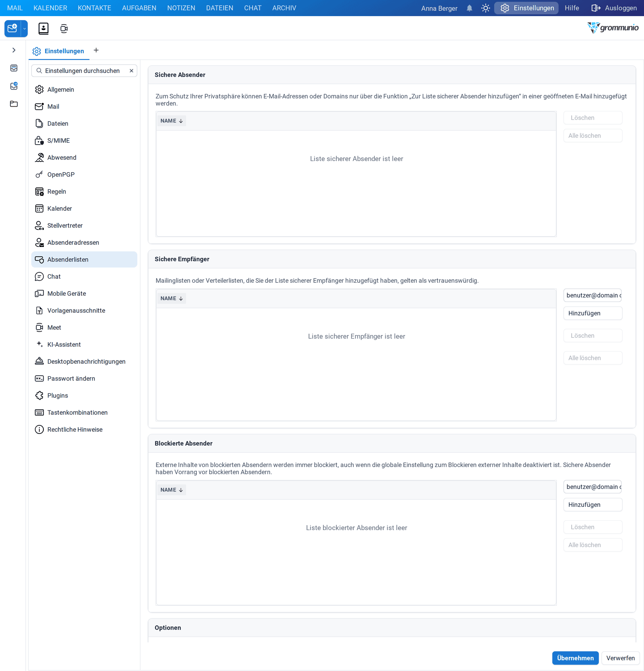Click Hinzufügen under Sichere Empfänger

(593, 313)
